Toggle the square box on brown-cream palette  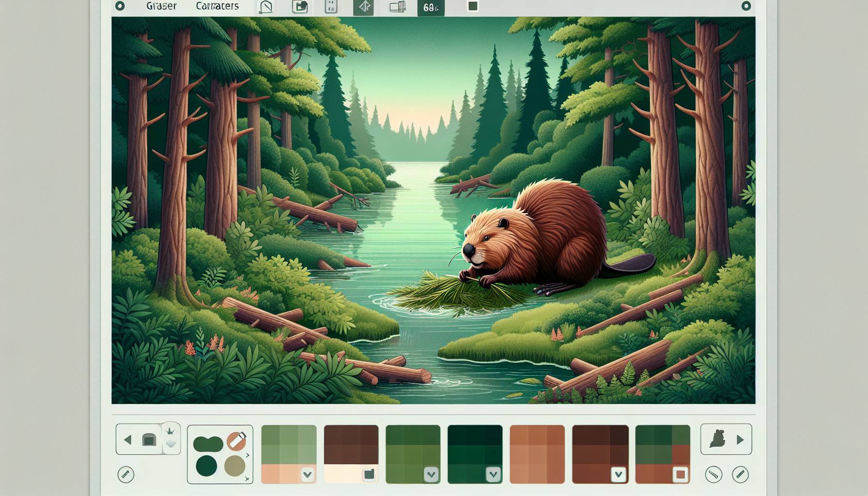[x=369, y=475]
